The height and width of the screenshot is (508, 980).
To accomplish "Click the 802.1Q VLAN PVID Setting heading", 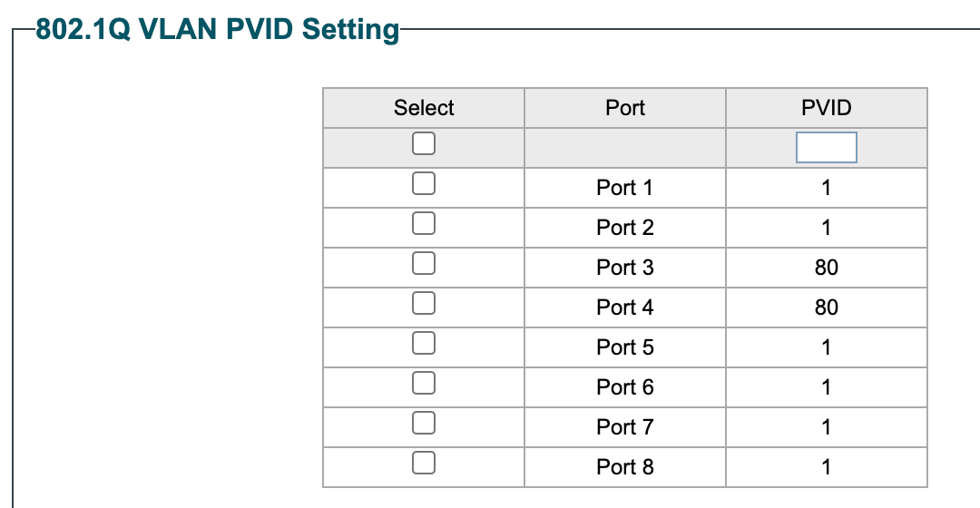I will (x=218, y=30).
